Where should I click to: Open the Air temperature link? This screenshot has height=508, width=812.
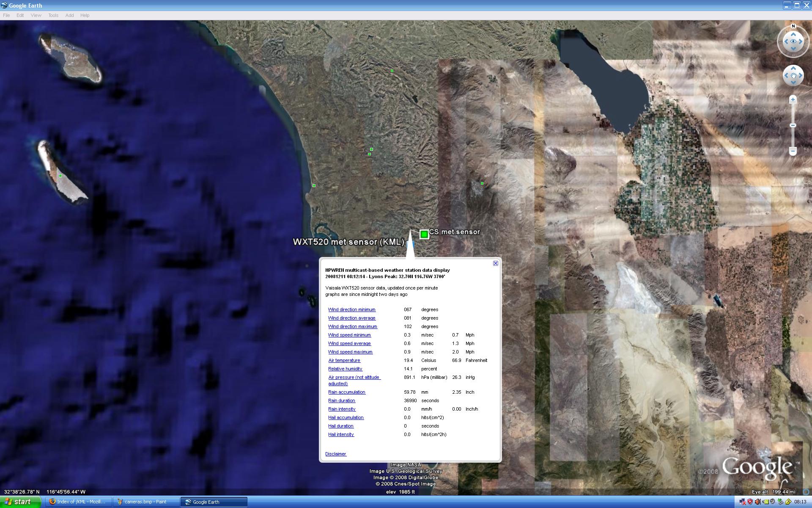click(344, 360)
